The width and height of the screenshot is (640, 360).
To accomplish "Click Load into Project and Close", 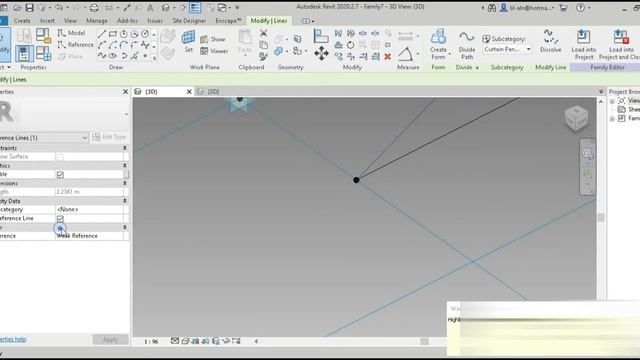I will click(620, 44).
